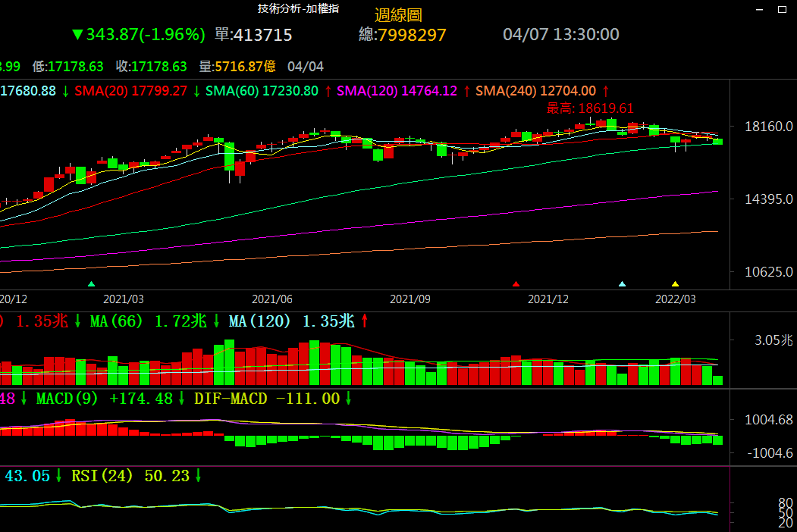Click the red triangle marker before 2021/12

click(516, 284)
